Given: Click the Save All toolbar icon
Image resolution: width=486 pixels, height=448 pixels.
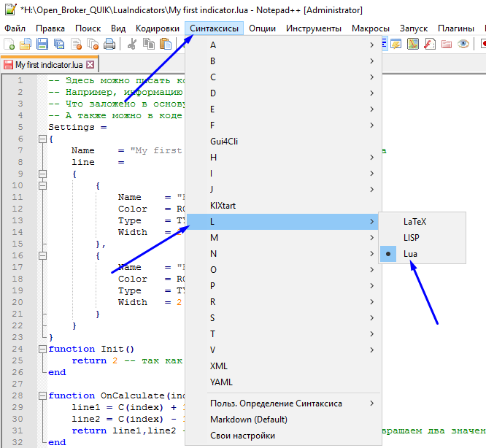Looking at the screenshot, I should pyautogui.click(x=59, y=44).
